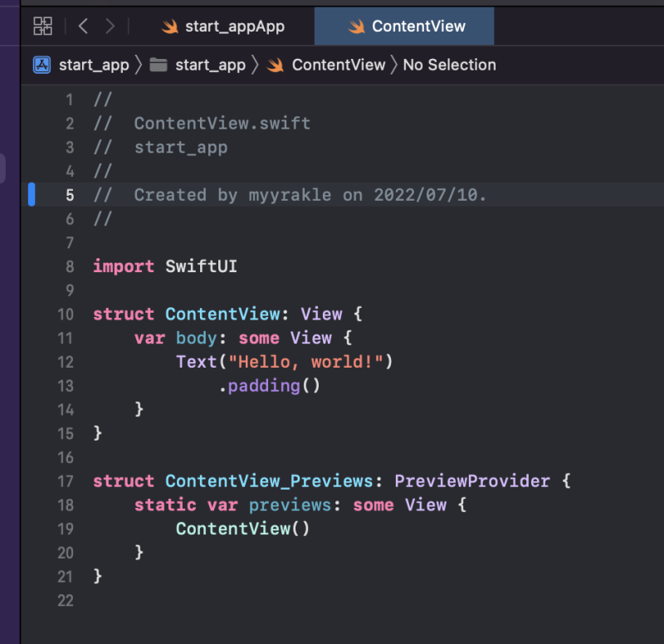664x644 pixels.
Task: Click the Created by myyrakle comment line
Action: coord(310,195)
